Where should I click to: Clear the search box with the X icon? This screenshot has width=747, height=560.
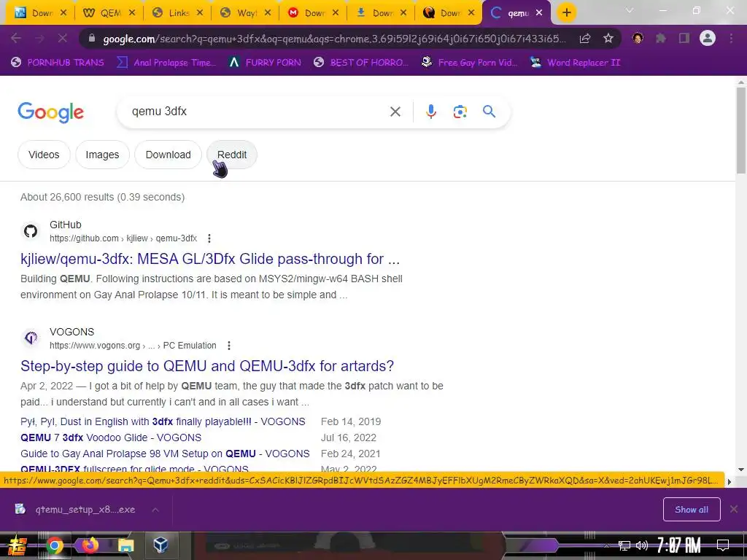[395, 112]
